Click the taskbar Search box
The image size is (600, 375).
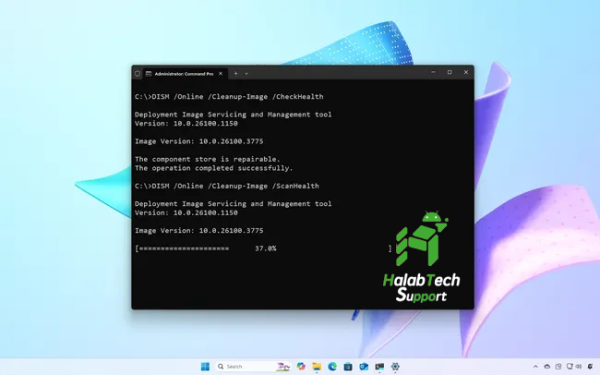coord(253,367)
